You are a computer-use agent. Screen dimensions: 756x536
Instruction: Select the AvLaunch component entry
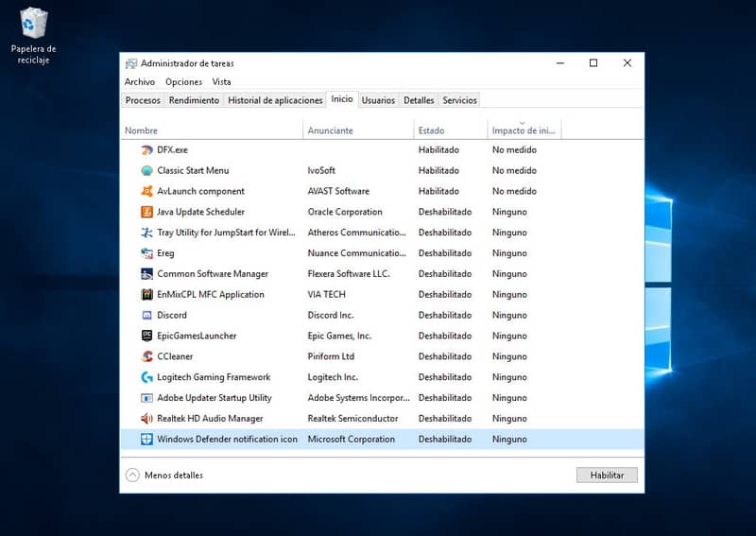pos(200,191)
